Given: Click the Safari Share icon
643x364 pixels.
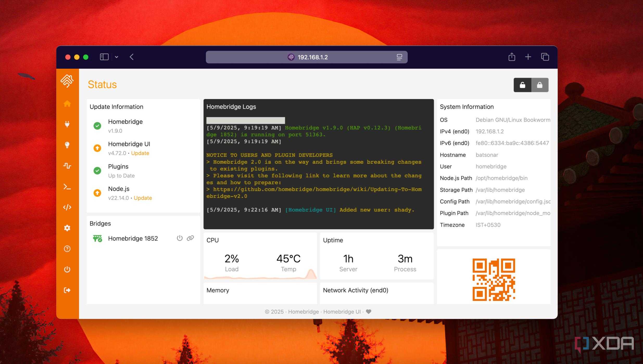Looking at the screenshot, I should pyautogui.click(x=512, y=57).
